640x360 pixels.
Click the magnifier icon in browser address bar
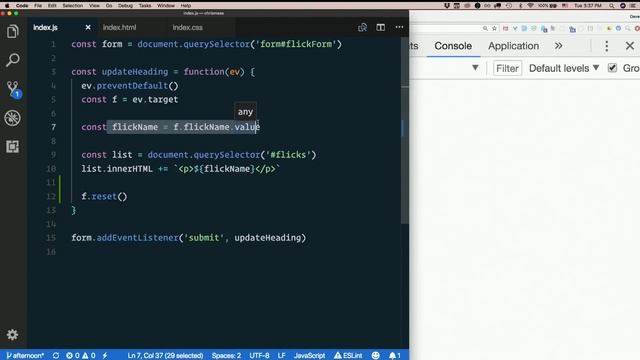485,28
